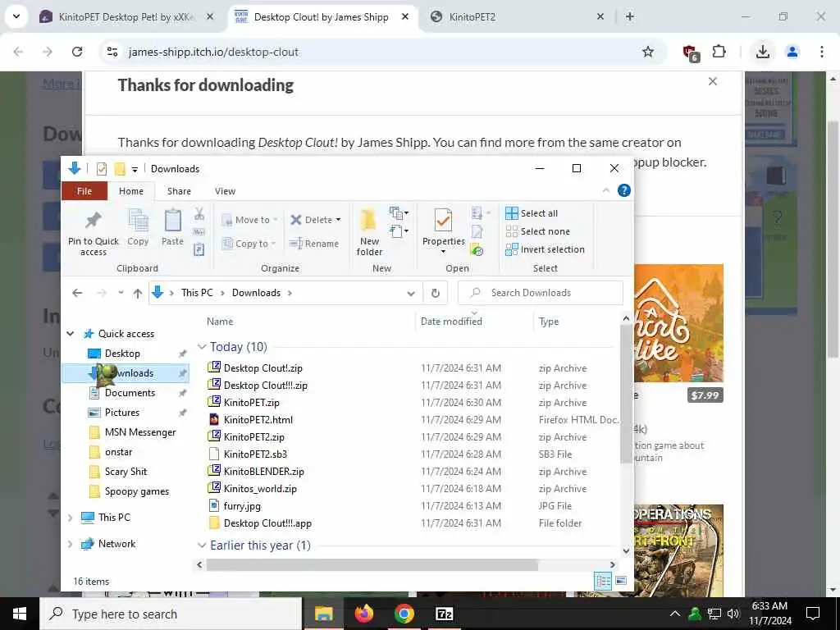Click the Select all icon
This screenshot has height=630, width=840.
pyautogui.click(x=512, y=213)
